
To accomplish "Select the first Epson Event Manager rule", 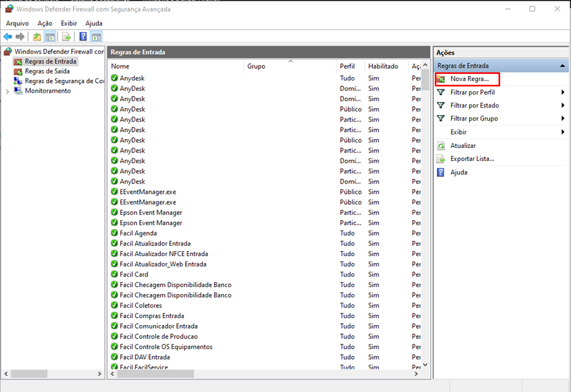I will (265, 212).
